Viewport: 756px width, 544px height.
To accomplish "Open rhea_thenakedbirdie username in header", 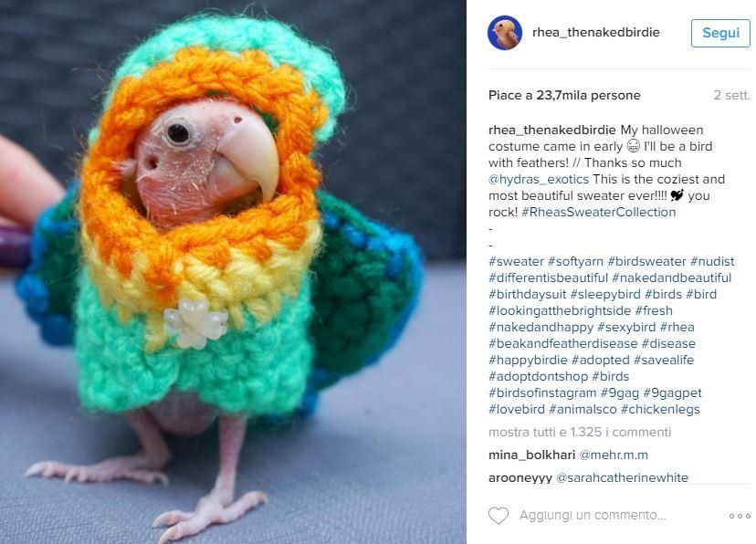I will tap(596, 32).
